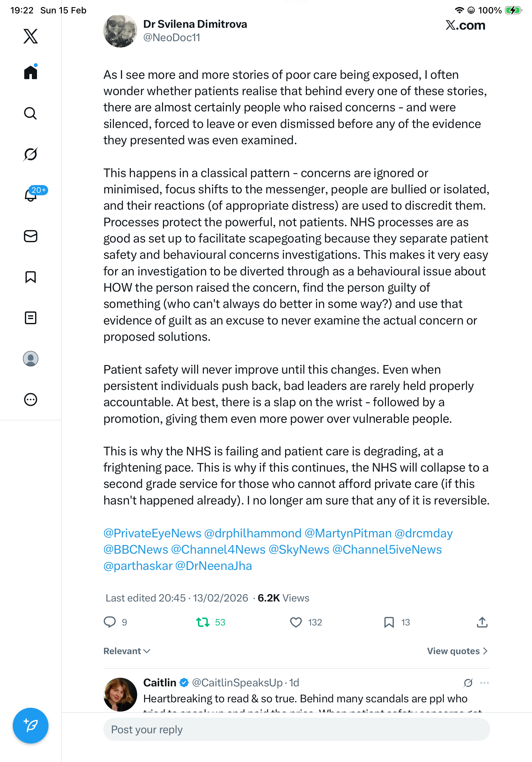Open Messages envelope icon
532x762 pixels.
[x=31, y=236]
